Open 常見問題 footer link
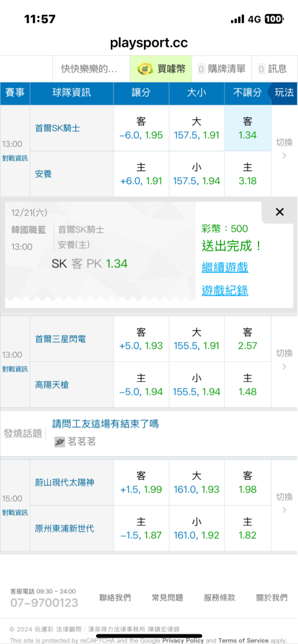 (167, 598)
